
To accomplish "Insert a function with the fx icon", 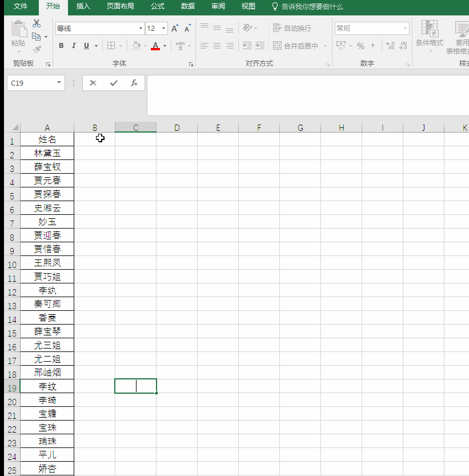I will pyautogui.click(x=134, y=83).
